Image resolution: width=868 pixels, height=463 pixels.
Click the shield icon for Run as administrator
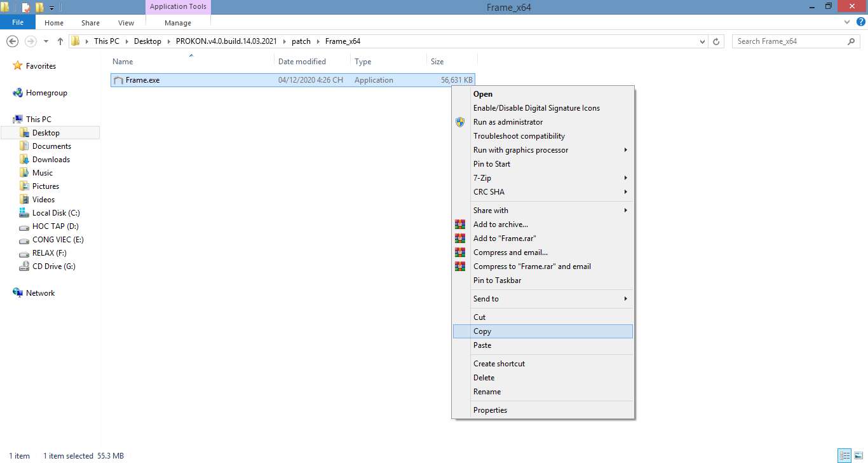point(460,122)
